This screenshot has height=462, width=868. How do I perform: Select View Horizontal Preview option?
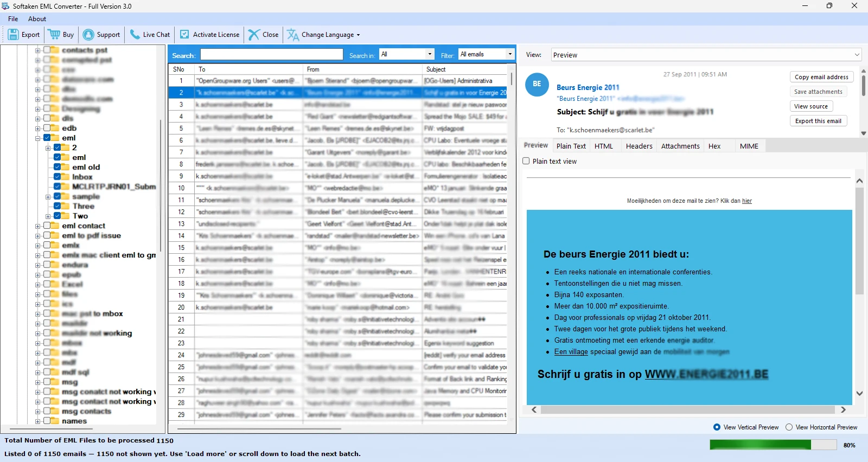pyautogui.click(x=789, y=427)
